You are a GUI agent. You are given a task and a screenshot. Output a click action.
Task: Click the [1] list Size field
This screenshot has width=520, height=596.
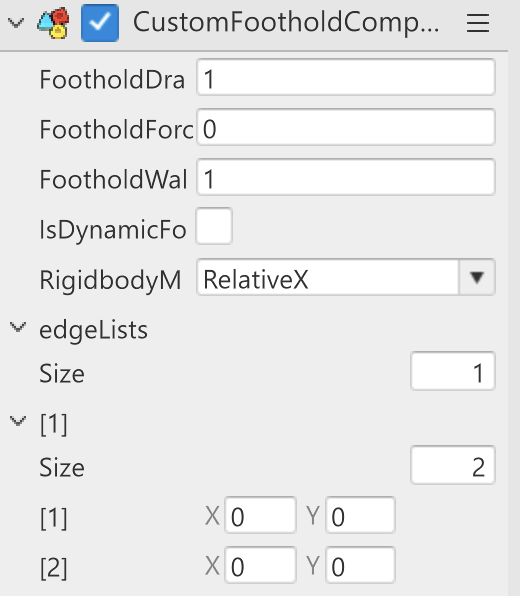pyautogui.click(x=453, y=465)
